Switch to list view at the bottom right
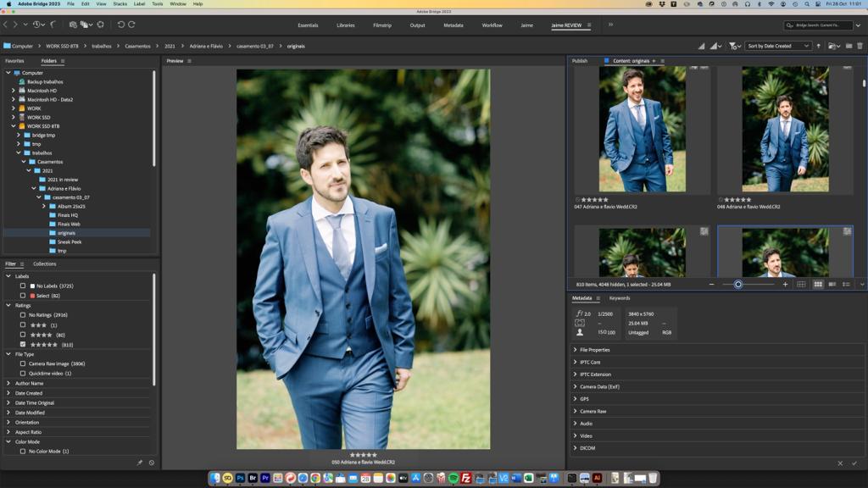Image resolution: width=868 pixels, height=488 pixels. (x=846, y=285)
